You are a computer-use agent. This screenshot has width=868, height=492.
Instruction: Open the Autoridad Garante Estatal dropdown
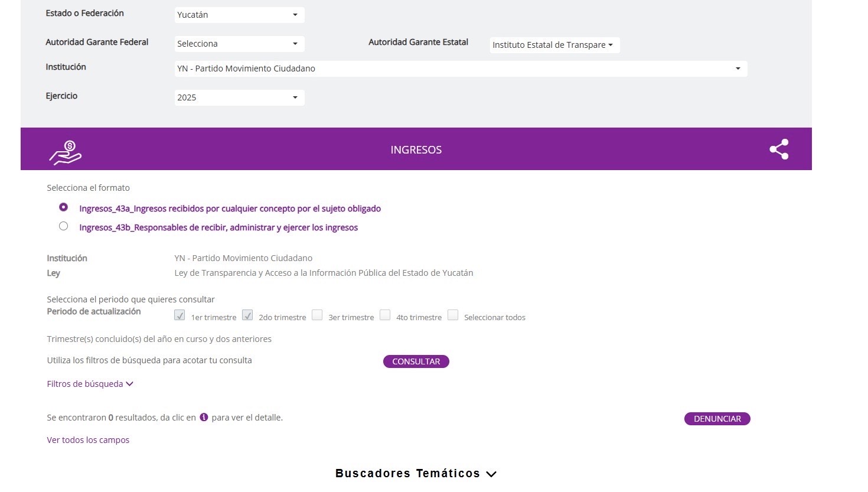pos(554,45)
